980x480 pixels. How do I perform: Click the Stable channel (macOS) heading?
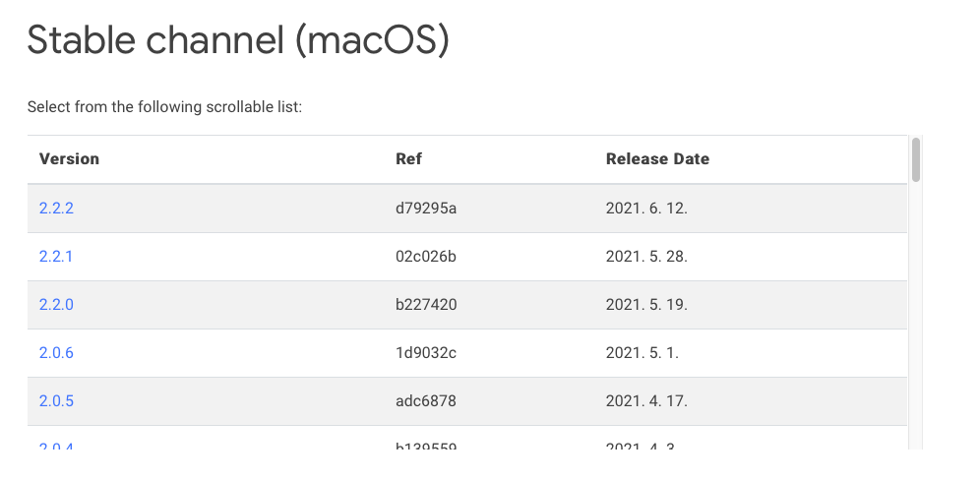pyautogui.click(x=238, y=41)
